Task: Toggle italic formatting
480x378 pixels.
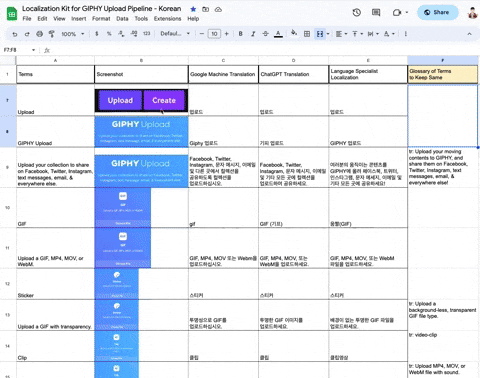Action: [x=253, y=34]
